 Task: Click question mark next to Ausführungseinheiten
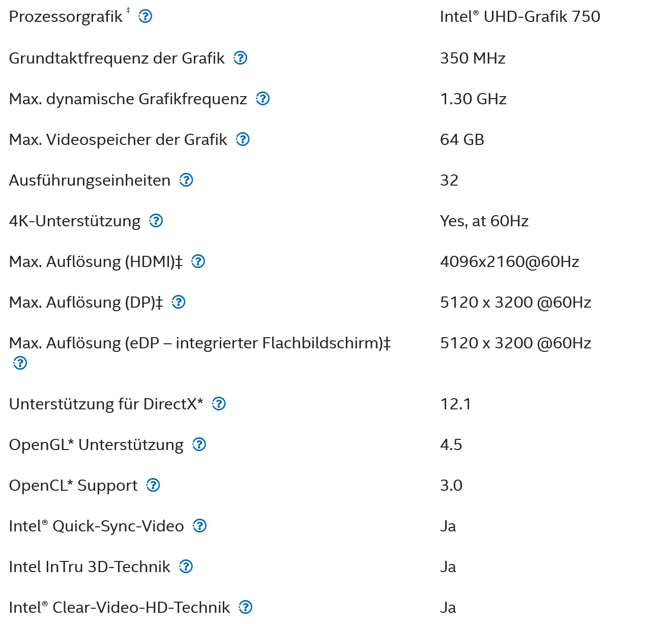[187, 180]
